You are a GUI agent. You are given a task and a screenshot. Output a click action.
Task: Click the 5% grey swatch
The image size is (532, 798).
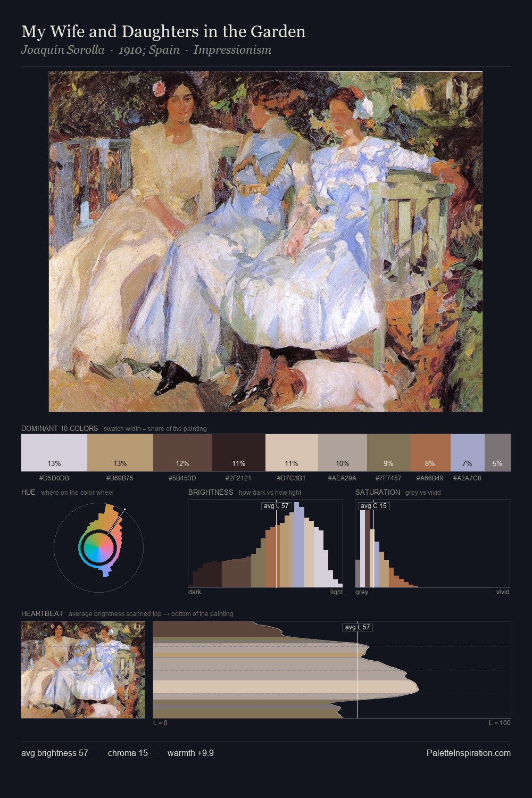[x=497, y=453]
